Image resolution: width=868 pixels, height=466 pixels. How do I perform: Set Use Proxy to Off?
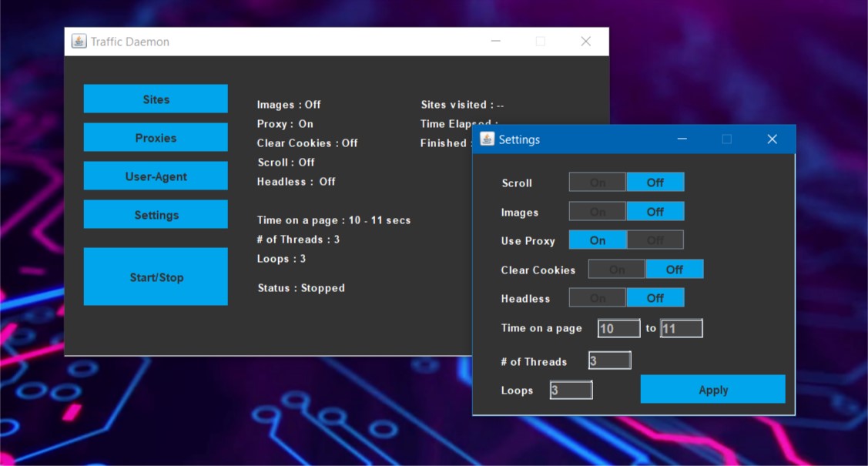pos(655,240)
